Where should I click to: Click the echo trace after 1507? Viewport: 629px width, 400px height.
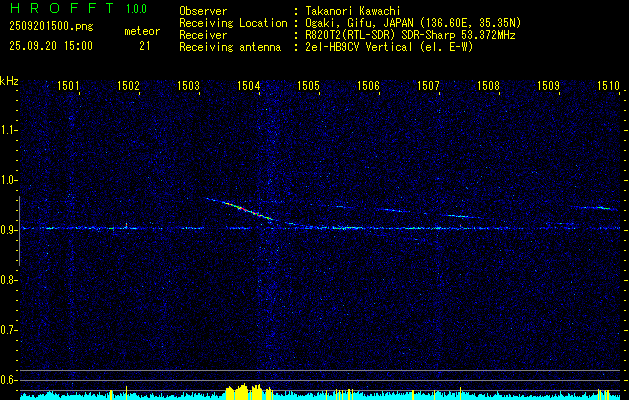(461, 216)
